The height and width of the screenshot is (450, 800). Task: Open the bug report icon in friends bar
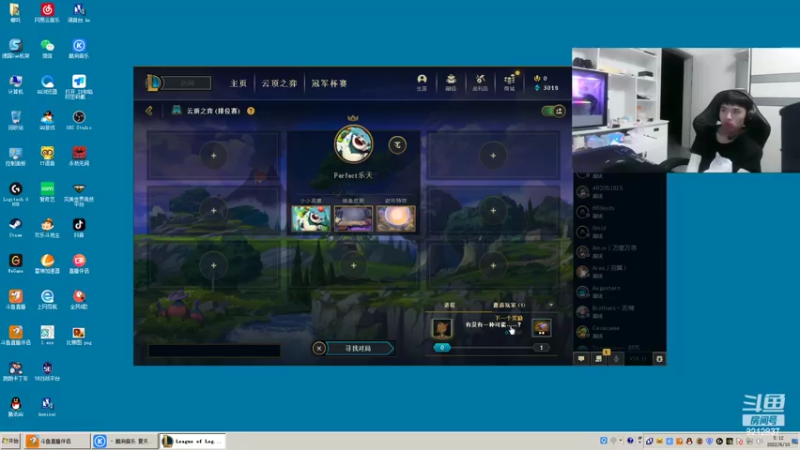coord(659,359)
